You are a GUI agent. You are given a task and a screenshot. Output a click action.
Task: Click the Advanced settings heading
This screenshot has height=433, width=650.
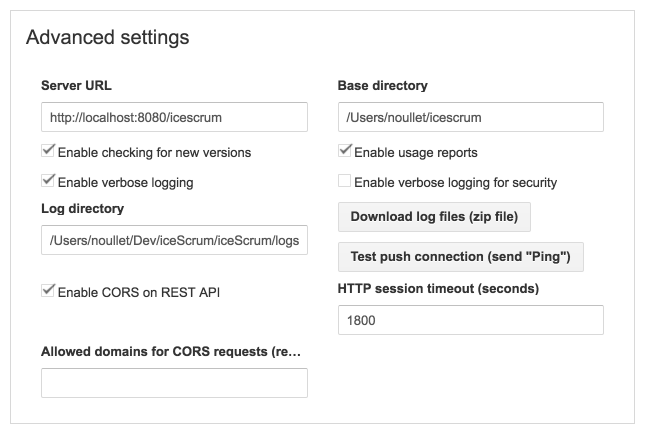click(x=107, y=38)
